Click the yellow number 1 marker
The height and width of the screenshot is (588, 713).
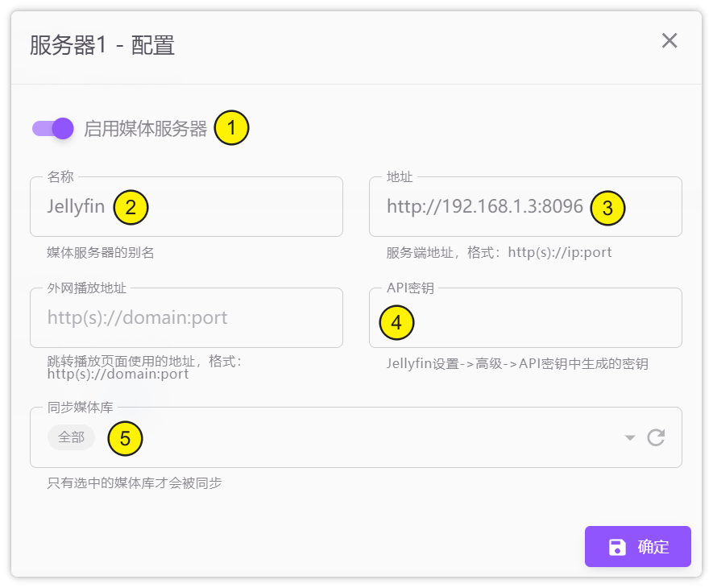click(x=232, y=128)
